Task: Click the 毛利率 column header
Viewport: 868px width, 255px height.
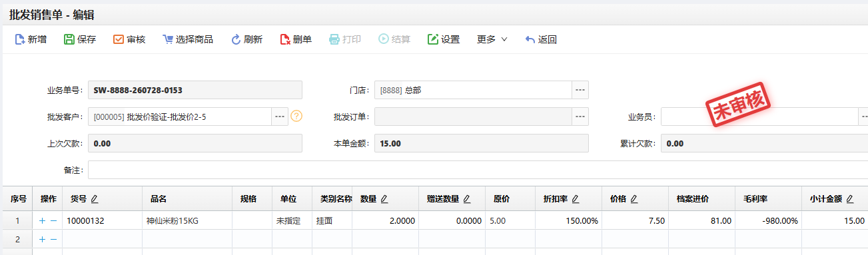Action: click(x=769, y=198)
